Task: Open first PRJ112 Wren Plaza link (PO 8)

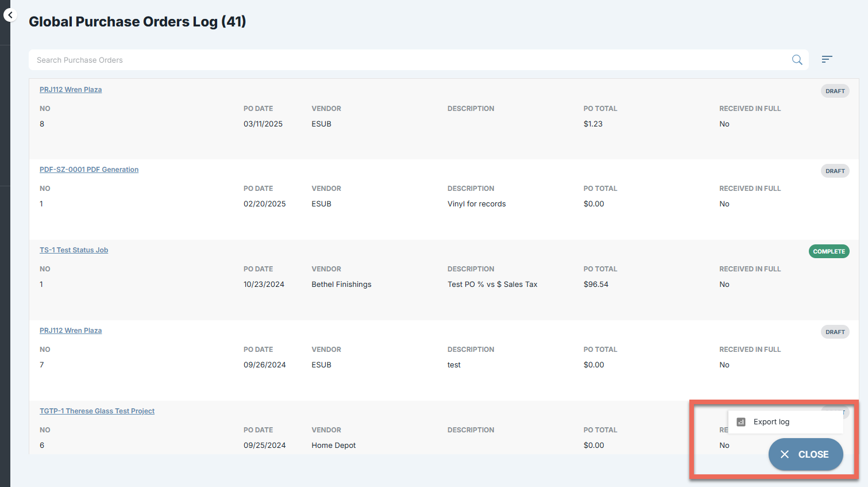Action: pyautogui.click(x=71, y=90)
